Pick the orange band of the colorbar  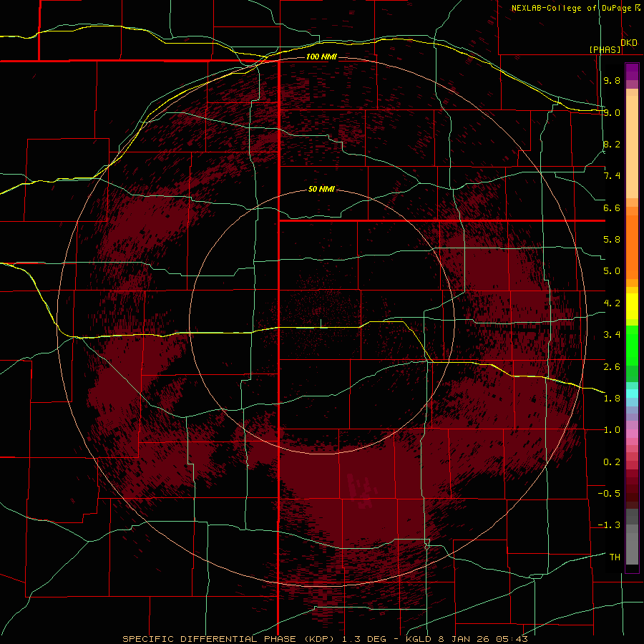[632, 246]
